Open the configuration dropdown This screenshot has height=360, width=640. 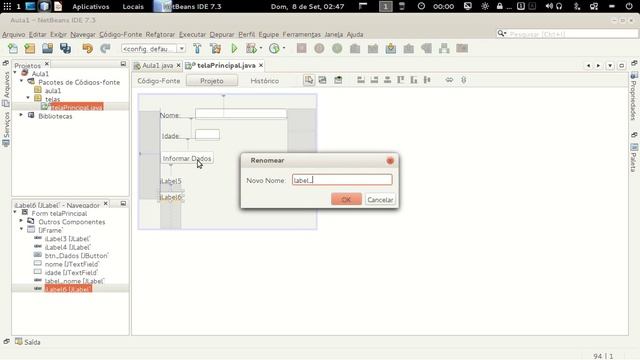tap(182, 49)
